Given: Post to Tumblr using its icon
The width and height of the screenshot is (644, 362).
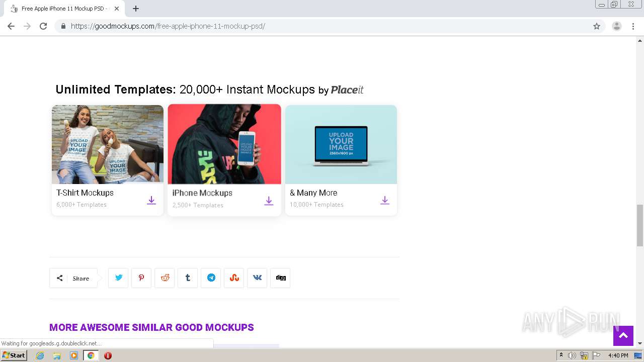Looking at the screenshot, I should pyautogui.click(x=188, y=278).
